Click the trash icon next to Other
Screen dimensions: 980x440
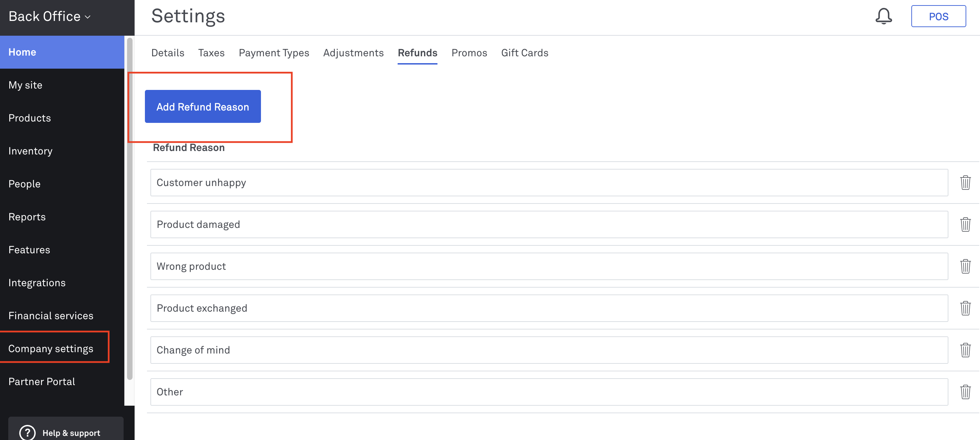click(965, 392)
